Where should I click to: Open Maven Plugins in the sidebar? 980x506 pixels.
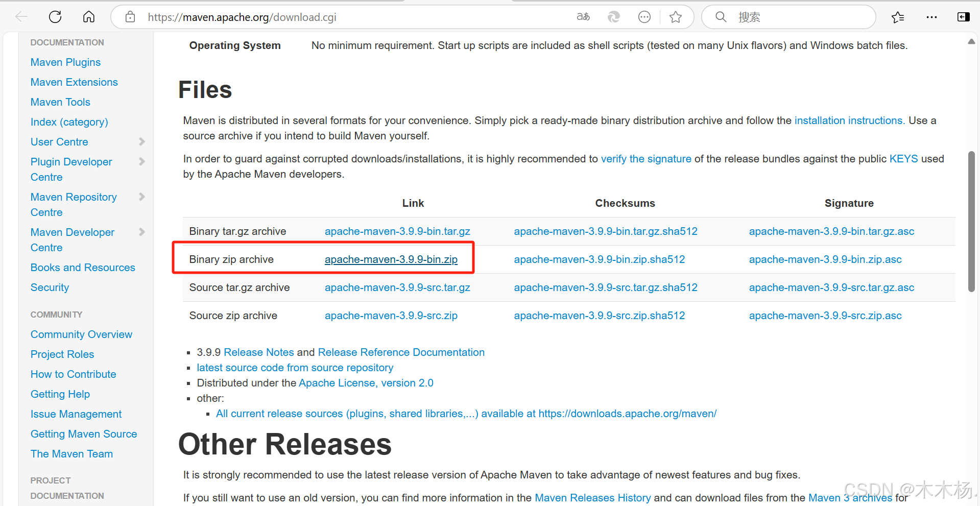click(65, 62)
